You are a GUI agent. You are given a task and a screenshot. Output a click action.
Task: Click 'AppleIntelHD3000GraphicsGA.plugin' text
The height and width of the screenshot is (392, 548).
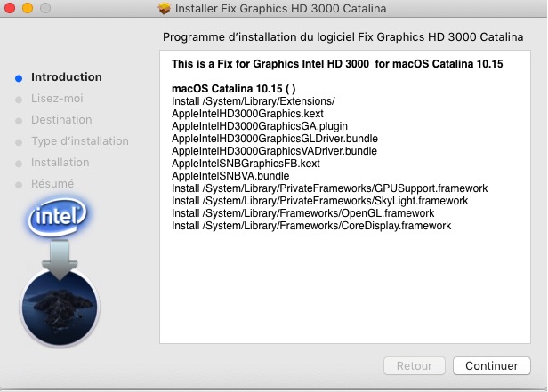coord(260,126)
